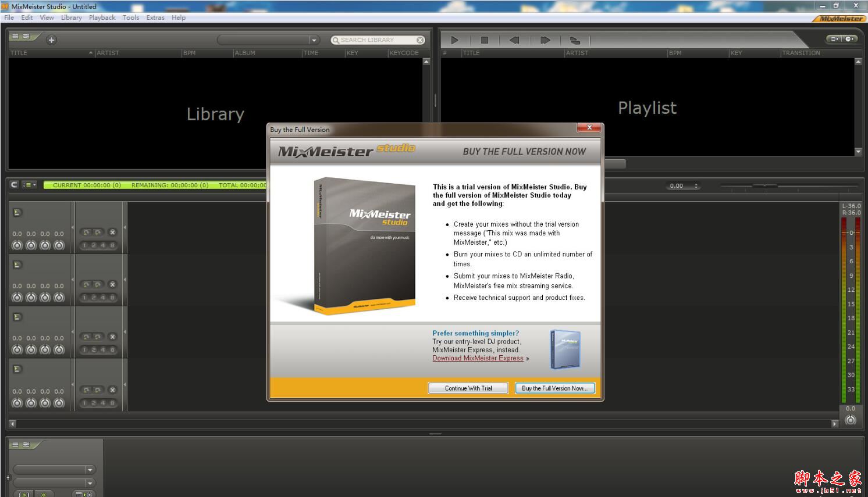Click the bottom track's green header icon

(x=17, y=369)
